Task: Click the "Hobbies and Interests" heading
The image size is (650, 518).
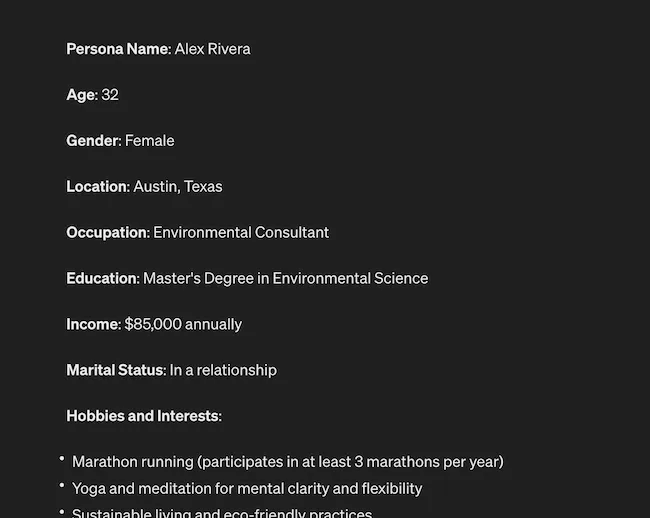Action: (143, 416)
